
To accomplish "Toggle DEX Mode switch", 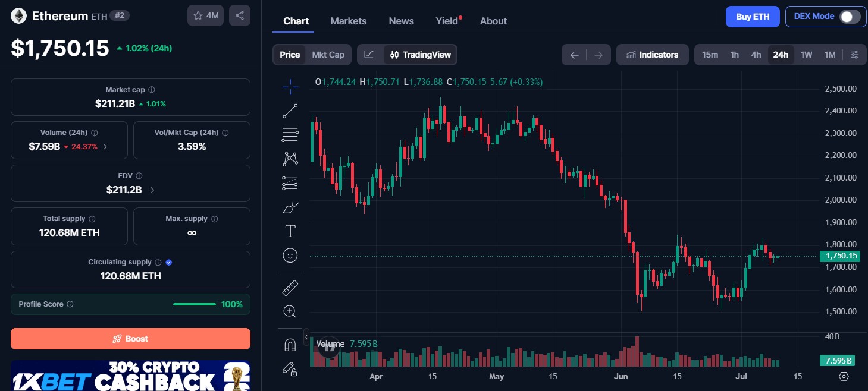I will [850, 17].
